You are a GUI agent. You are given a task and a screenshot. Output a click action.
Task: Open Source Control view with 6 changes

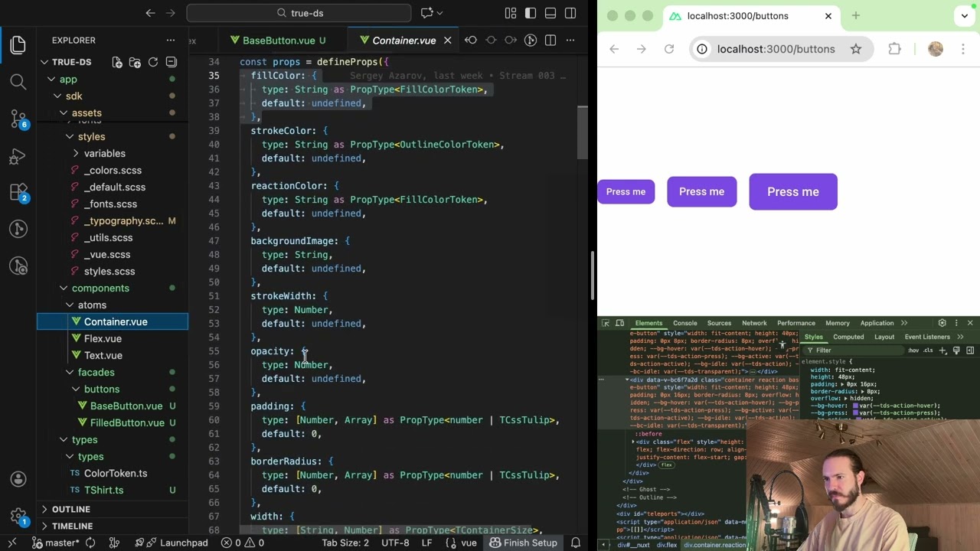point(18,118)
